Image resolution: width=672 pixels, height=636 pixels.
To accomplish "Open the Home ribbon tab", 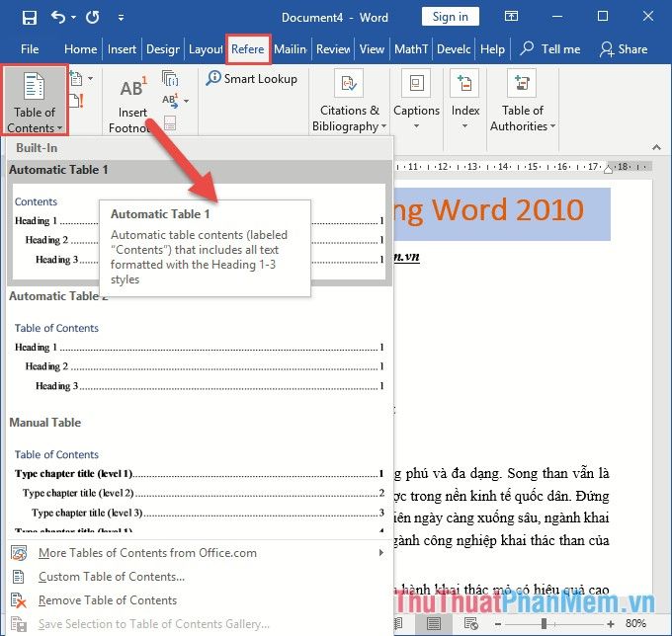I will (80, 49).
